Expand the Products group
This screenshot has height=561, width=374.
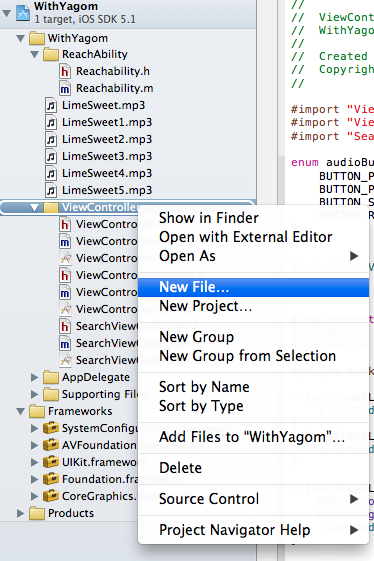(x=20, y=513)
